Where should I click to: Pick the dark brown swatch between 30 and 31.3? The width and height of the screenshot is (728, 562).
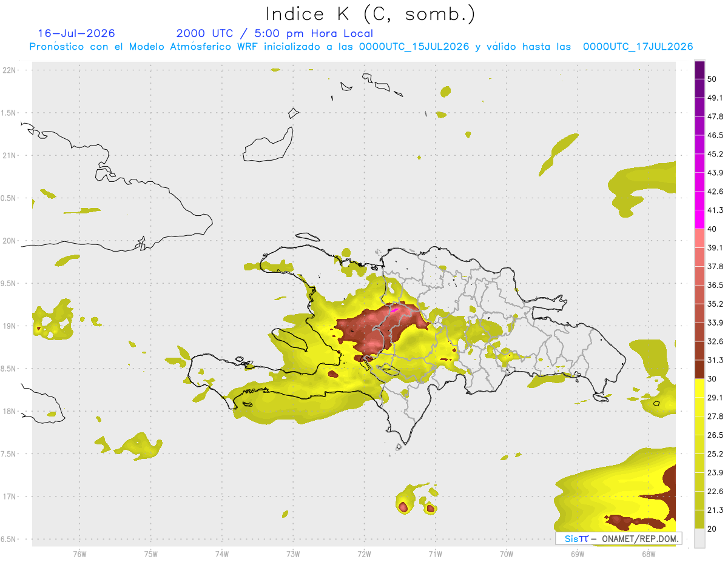[699, 370]
